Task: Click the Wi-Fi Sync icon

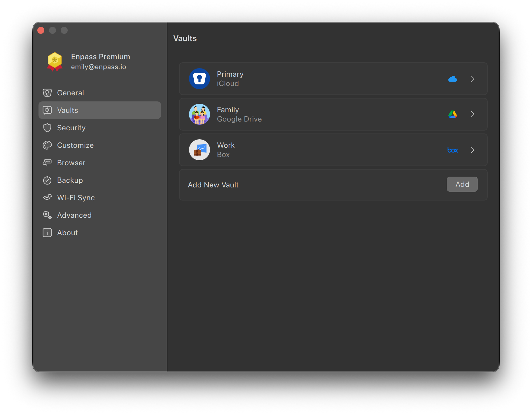Action: coord(47,198)
